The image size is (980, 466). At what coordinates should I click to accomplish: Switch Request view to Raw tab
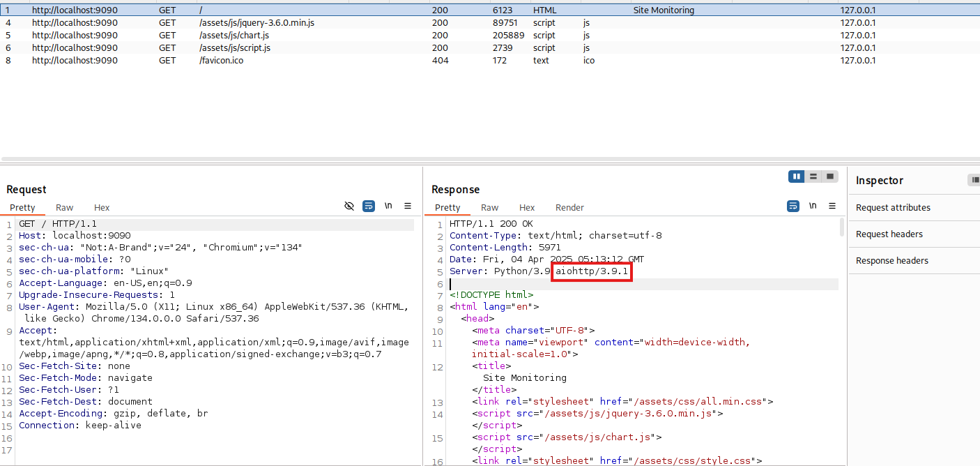pyautogui.click(x=65, y=207)
